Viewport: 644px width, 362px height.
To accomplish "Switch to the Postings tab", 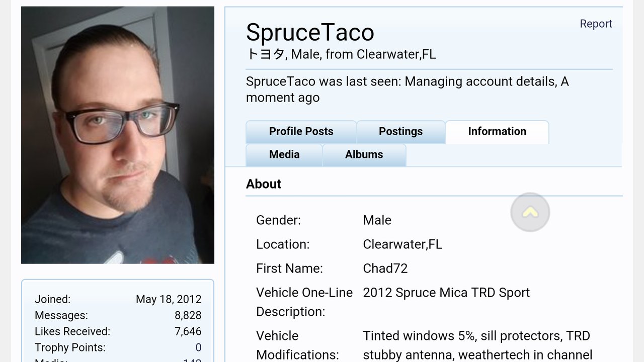I will [x=400, y=132].
